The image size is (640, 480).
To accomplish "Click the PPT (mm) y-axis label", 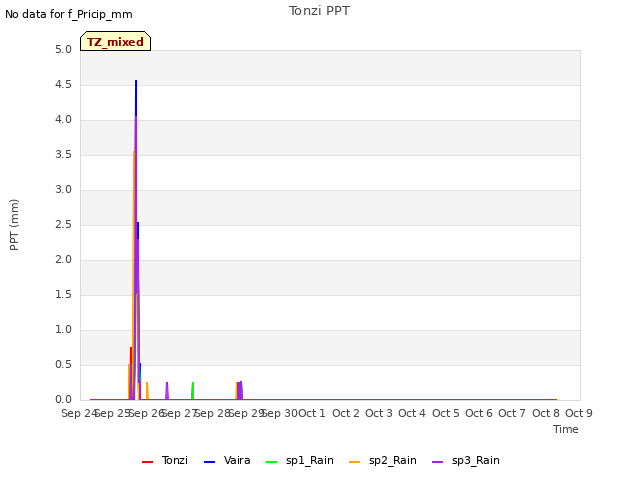I will 14,224.
